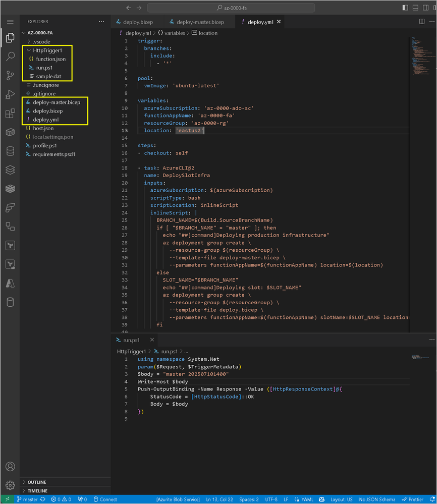Click the Connect status bar item

click(x=105, y=499)
